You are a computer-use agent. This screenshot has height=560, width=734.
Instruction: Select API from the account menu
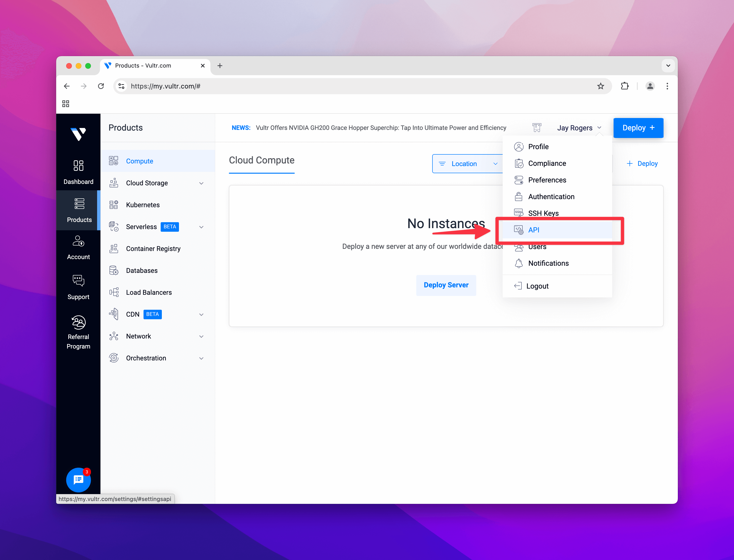pyautogui.click(x=534, y=230)
